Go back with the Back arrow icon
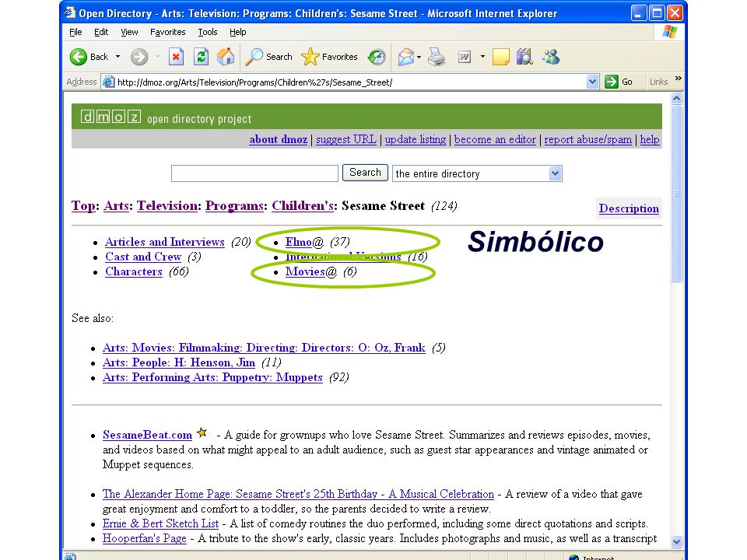This screenshot has height=560, width=747. point(79,57)
